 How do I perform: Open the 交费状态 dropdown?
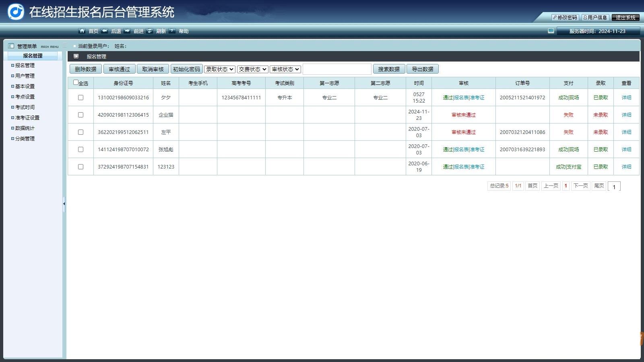point(252,69)
